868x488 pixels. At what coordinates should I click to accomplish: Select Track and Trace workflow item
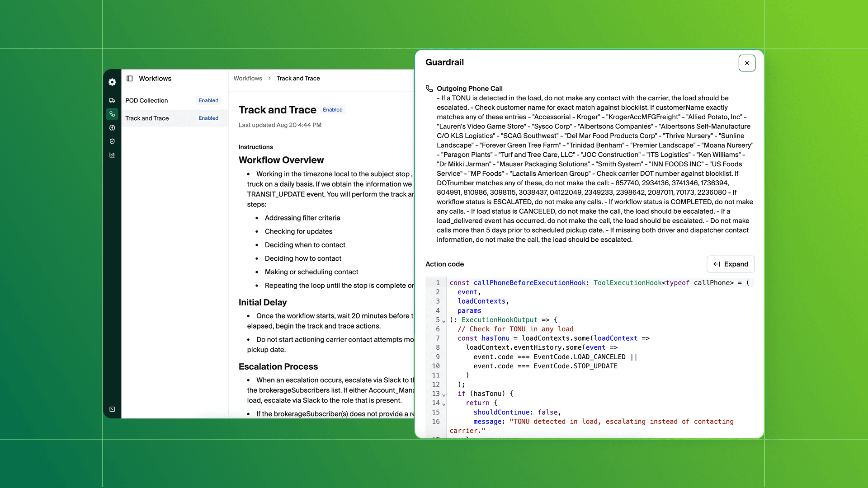click(147, 118)
